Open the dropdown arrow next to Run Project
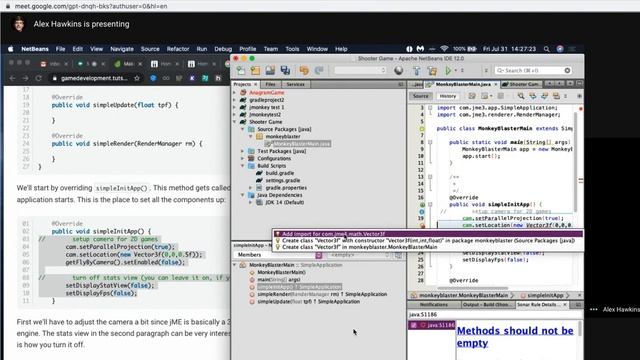 click(x=456, y=71)
